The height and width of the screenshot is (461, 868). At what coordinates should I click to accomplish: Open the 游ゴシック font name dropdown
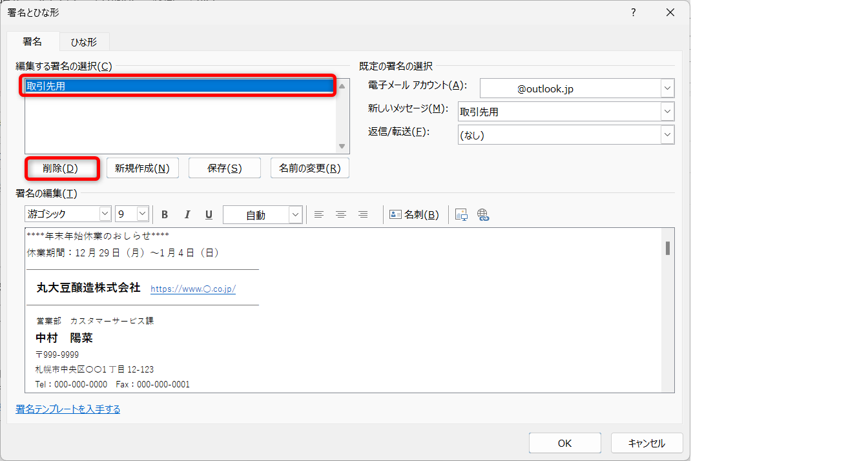tap(105, 214)
